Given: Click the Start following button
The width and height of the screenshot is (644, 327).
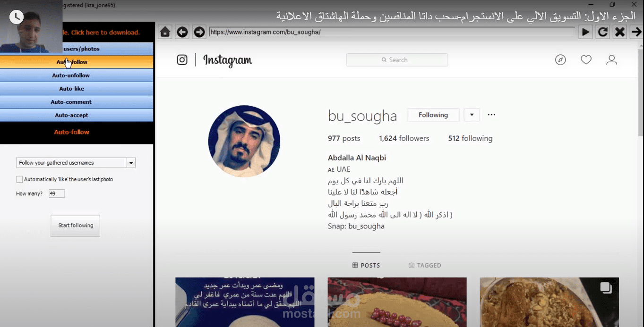Looking at the screenshot, I should [x=76, y=226].
